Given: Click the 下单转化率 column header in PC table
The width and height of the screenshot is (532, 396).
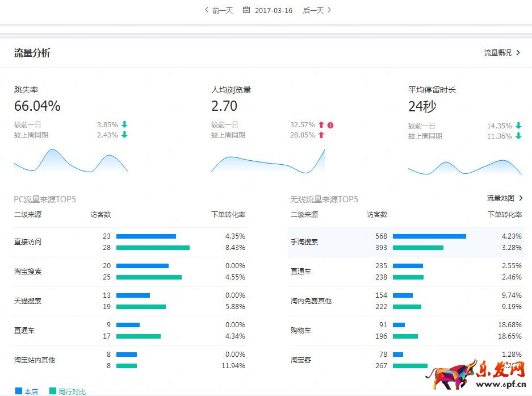Looking at the screenshot, I should (x=228, y=215).
